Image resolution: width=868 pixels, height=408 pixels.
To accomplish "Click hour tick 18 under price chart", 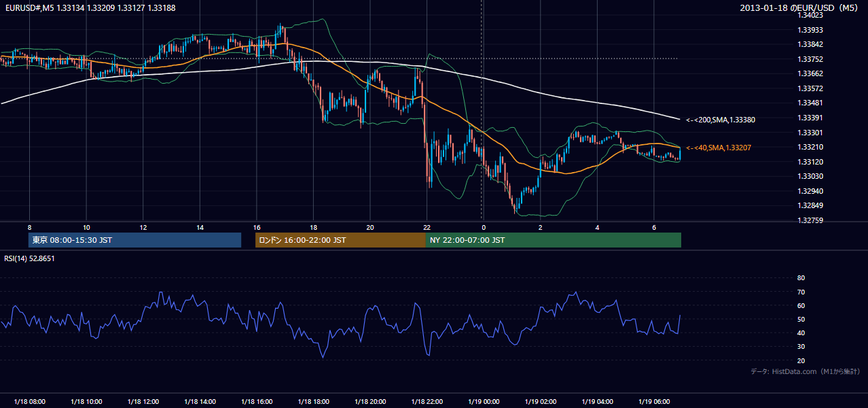I will (x=313, y=227).
